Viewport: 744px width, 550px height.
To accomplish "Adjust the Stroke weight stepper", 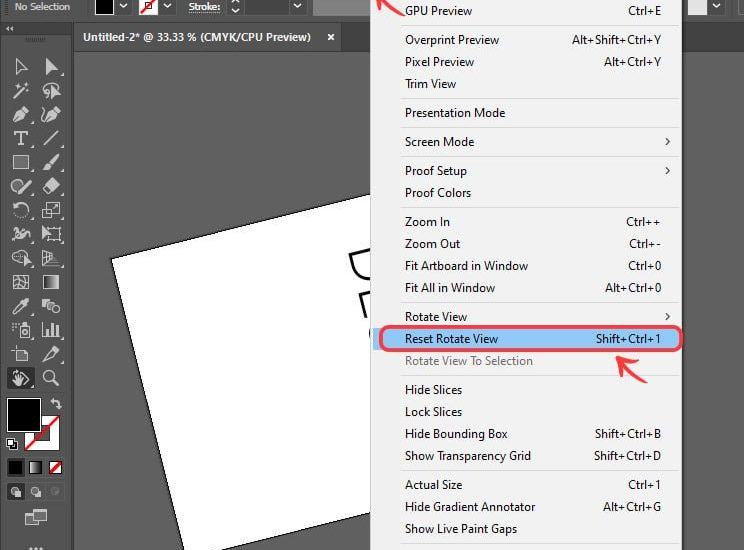I will click(x=235, y=6).
